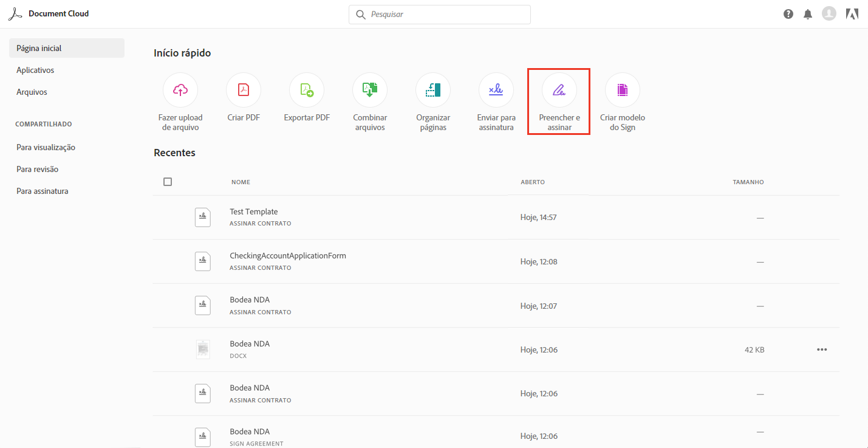Open the Criar PDF tool
The image size is (868, 448).
point(244,90)
